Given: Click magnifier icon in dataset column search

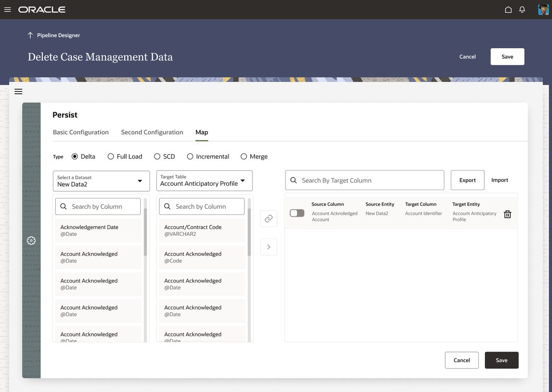Looking at the screenshot, I should 63,207.
